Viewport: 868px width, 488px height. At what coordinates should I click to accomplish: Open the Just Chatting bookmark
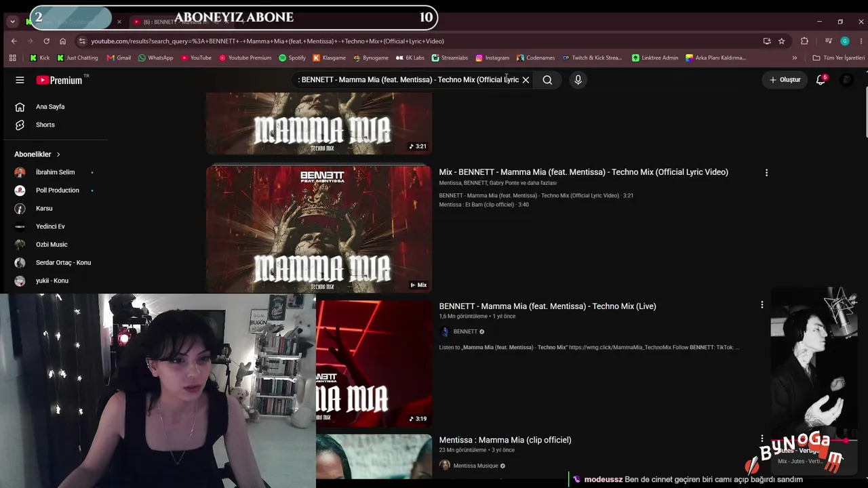tap(77, 58)
